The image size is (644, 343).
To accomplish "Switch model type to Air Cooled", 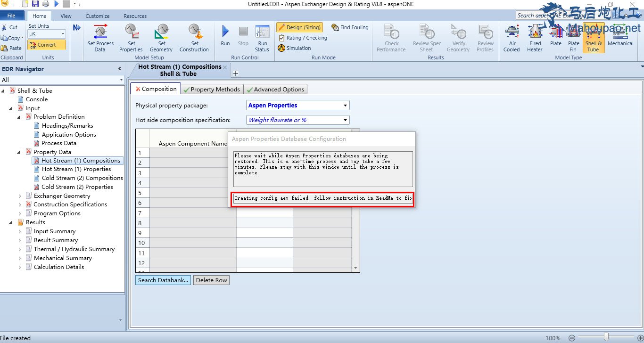I will click(x=512, y=38).
